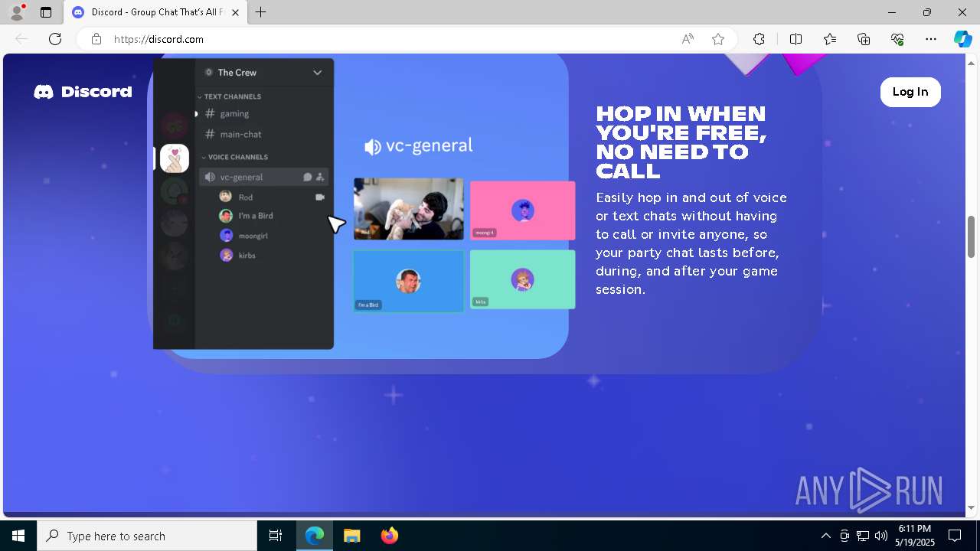Open Browser essentials heart icon

point(897,39)
